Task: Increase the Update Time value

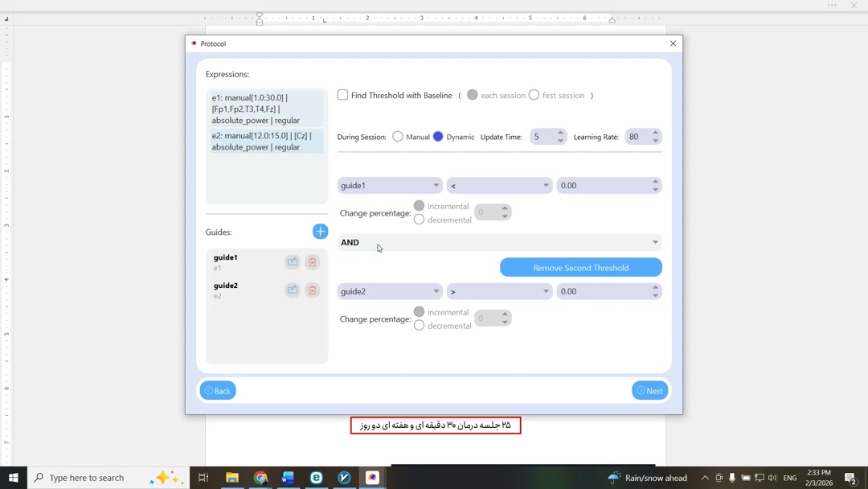Action: (x=560, y=133)
